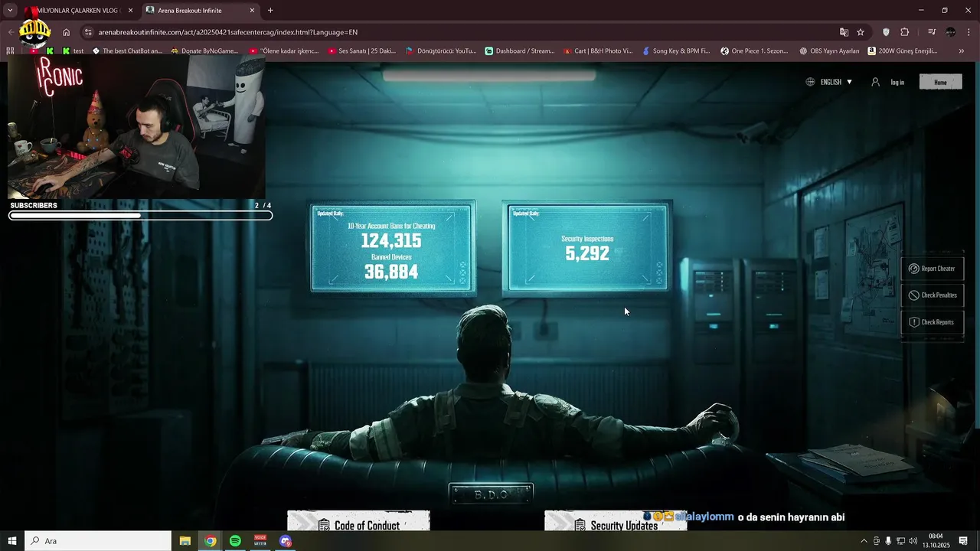Open Spotify from the taskbar

pos(235,541)
